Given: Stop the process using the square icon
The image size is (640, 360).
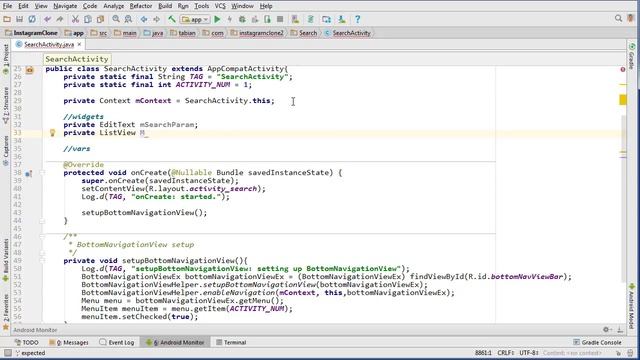Looking at the screenshot, I should point(280,19).
